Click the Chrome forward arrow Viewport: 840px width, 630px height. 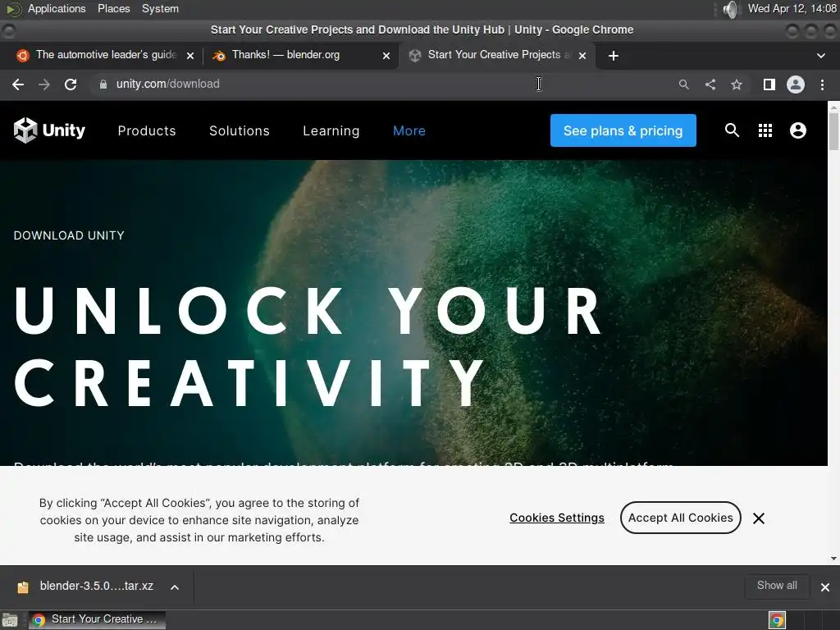(x=44, y=84)
